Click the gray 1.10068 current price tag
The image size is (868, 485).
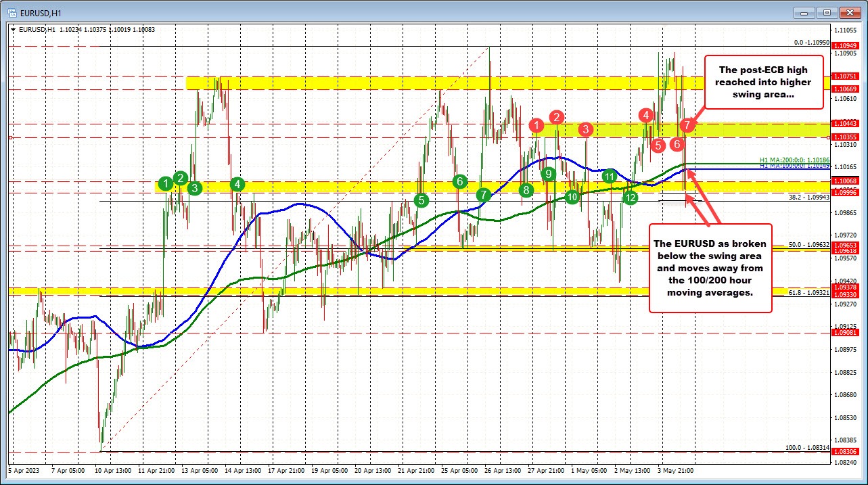tap(846, 181)
